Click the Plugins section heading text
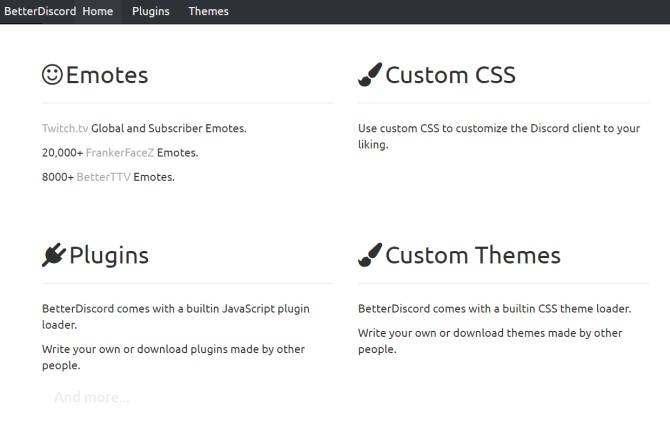670x427 pixels. pyautogui.click(x=109, y=256)
